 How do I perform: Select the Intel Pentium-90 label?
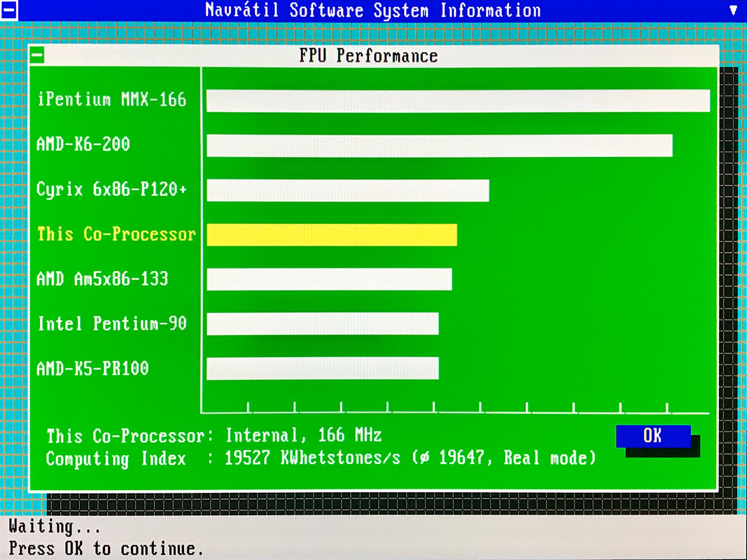(x=113, y=324)
